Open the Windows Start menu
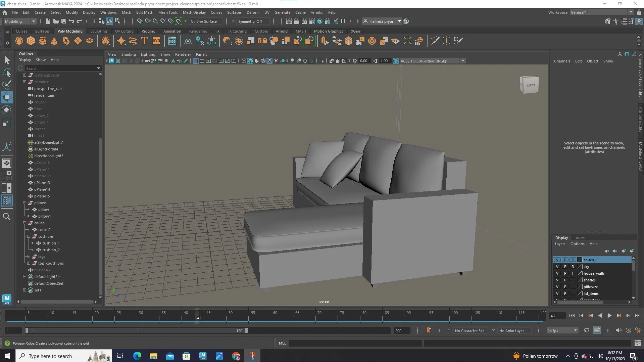 pos(7,356)
